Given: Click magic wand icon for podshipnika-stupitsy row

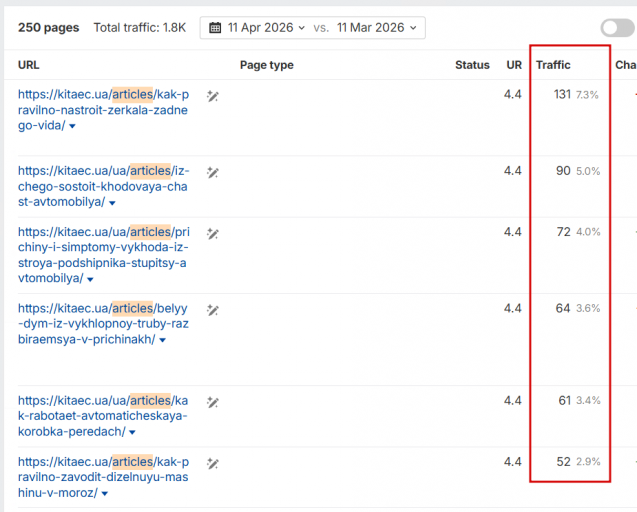Looking at the screenshot, I should [212, 234].
